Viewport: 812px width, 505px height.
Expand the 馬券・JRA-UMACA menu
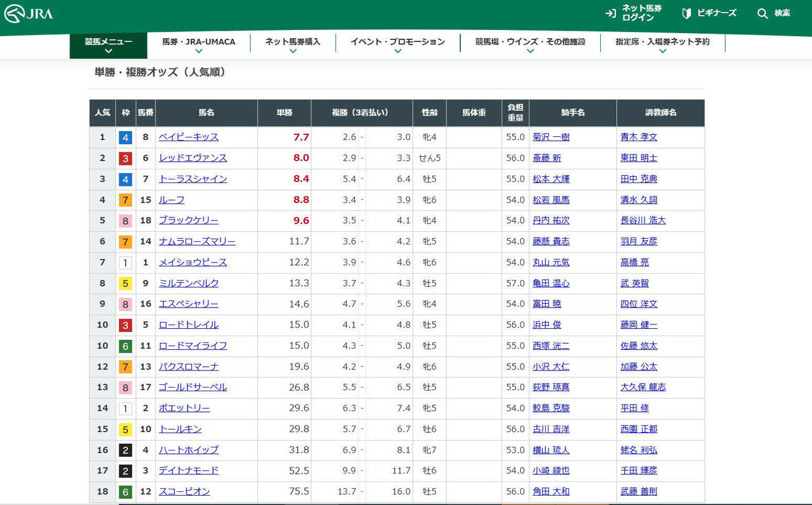(199, 46)
